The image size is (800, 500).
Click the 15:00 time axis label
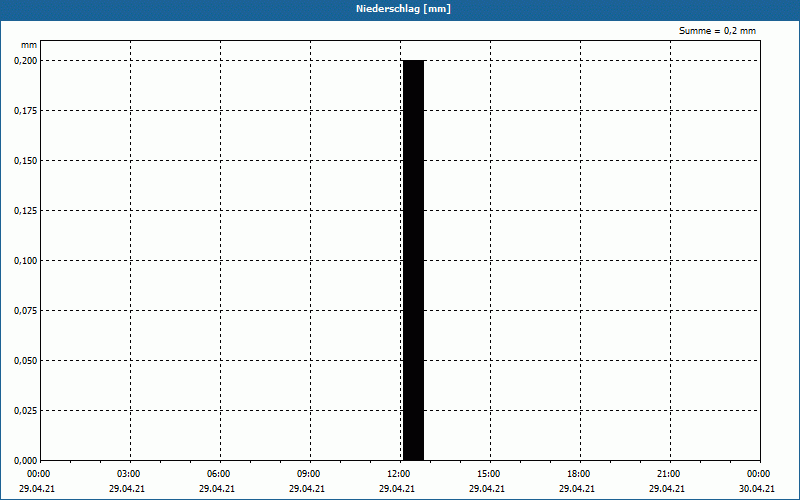pos(488,474)
